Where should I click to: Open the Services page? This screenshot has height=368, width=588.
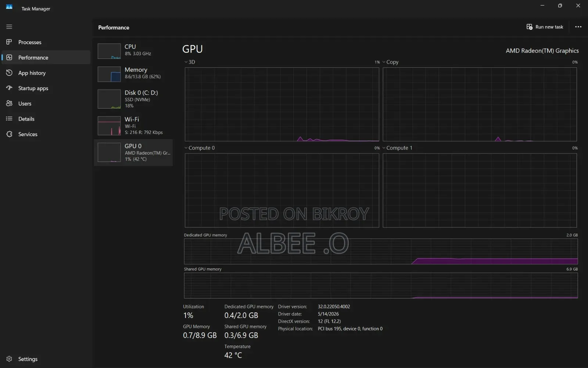46,134
